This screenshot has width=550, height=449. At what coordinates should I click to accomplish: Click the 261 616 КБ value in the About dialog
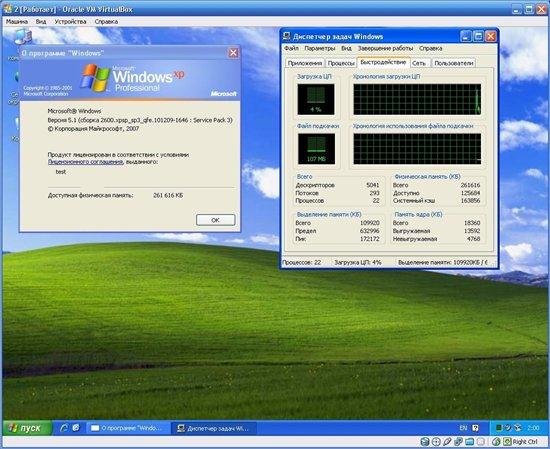168,195
